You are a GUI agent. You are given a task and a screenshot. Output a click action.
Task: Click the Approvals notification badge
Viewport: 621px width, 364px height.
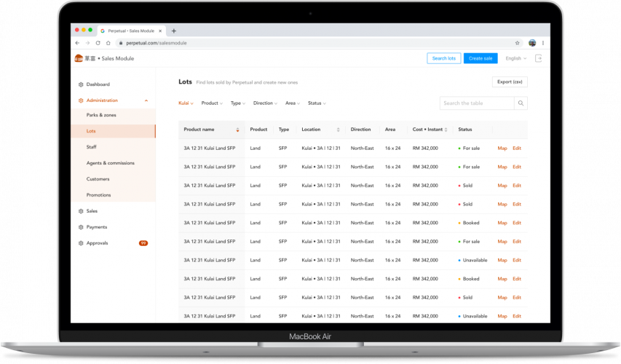coord(143,243)
